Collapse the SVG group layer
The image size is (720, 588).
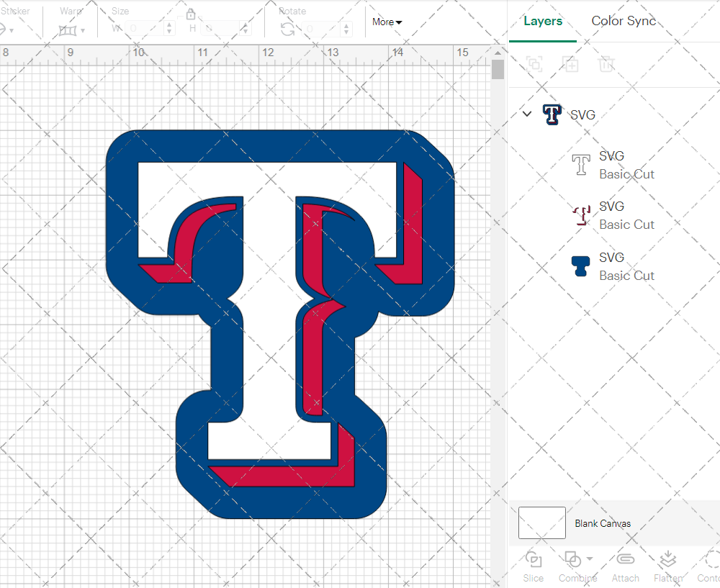coord(527,114)
